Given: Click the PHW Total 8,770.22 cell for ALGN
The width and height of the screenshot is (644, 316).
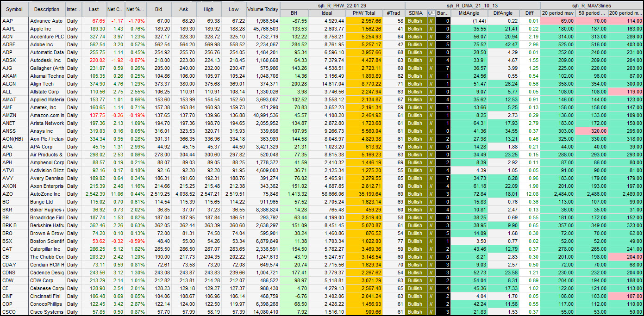Looking at the screenshot, I should [364, 84].
